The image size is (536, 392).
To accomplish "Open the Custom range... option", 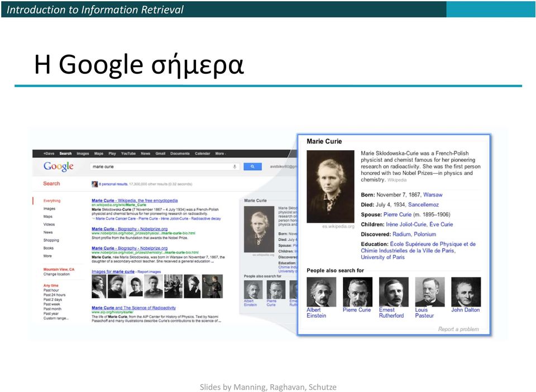I will [56, 318].
